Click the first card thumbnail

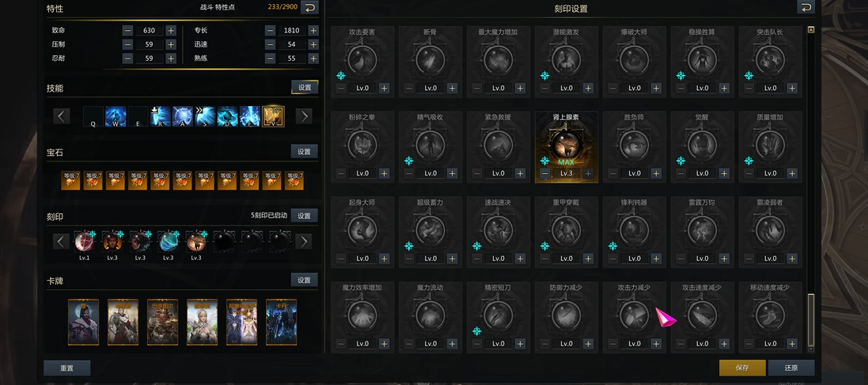[83, 322]
